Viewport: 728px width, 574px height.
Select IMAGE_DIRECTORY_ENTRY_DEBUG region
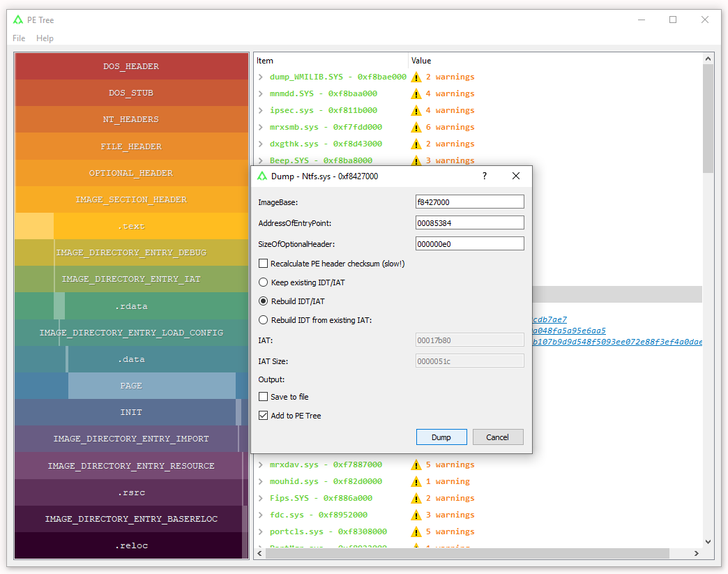click(x=131, y=252)
